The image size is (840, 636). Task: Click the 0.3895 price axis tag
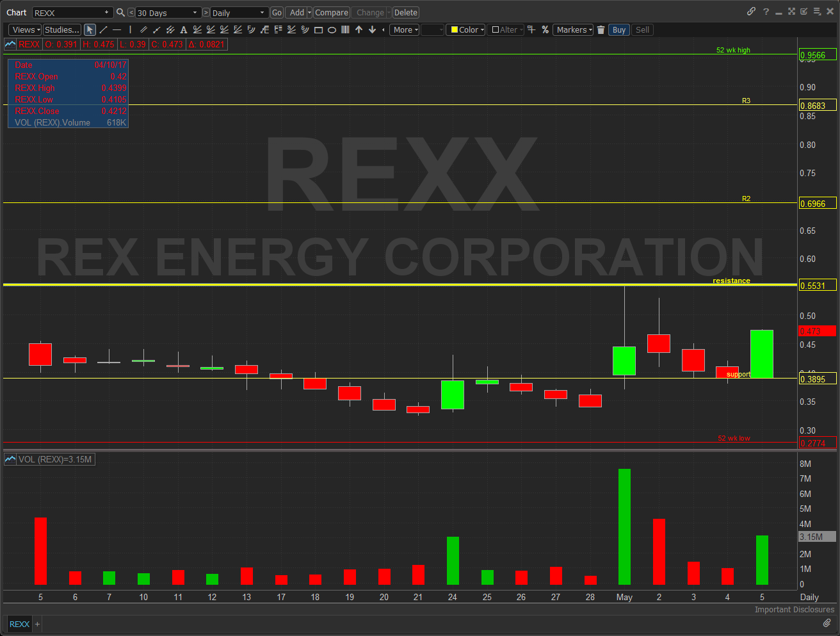pos(818,379)
